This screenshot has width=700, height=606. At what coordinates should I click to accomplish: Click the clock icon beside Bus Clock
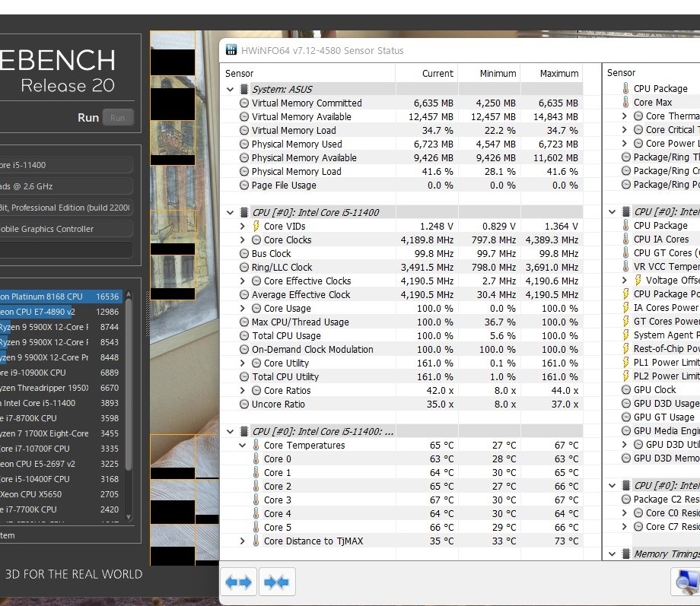243,253
